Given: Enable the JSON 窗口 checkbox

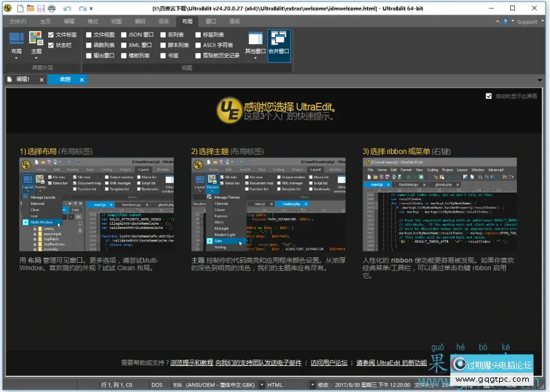Looking at the screenshot, I should (124, 35).
